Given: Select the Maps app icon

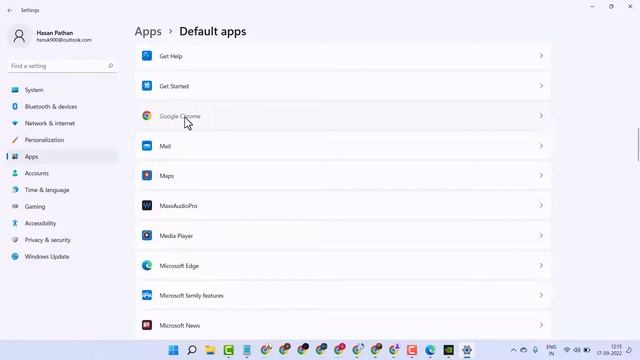Looking at the screenshot, I should point(147,176).
